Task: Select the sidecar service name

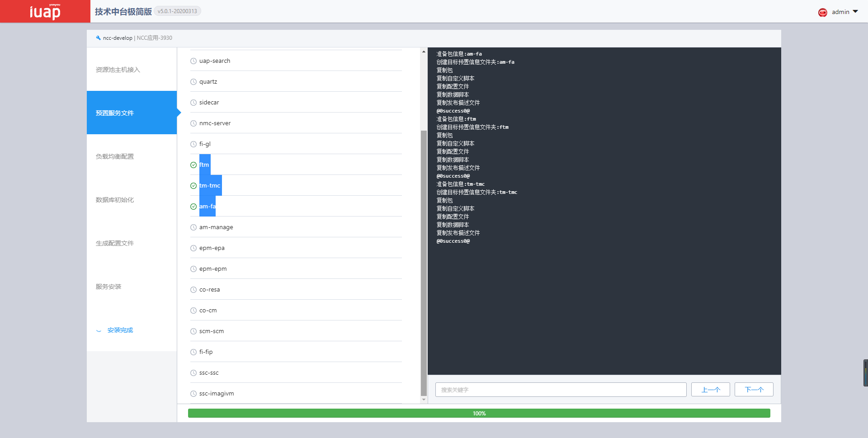Action: coord(209,103)
